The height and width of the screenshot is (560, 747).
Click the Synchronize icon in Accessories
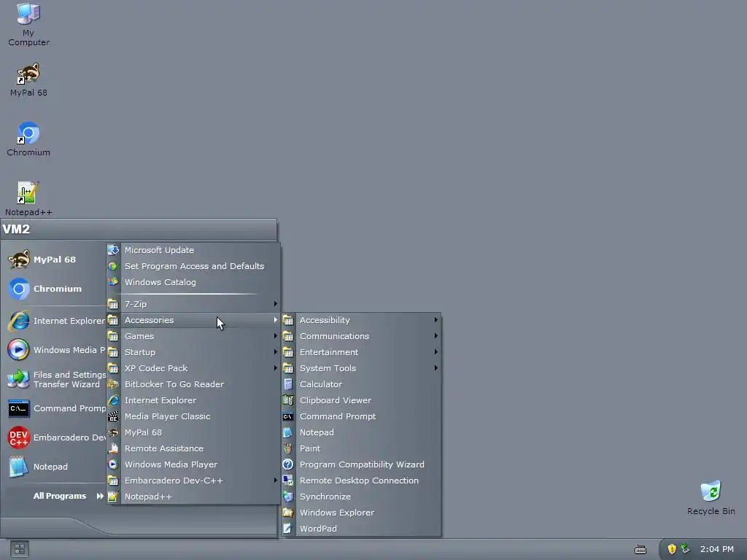click(287, 496)
